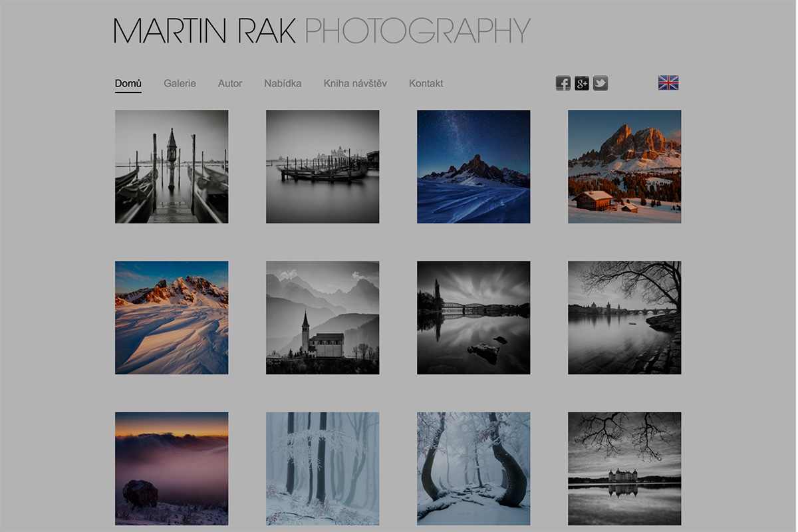Open the Galerie section
The height and width of the screenshot is (532, 798).
[180, 83]
